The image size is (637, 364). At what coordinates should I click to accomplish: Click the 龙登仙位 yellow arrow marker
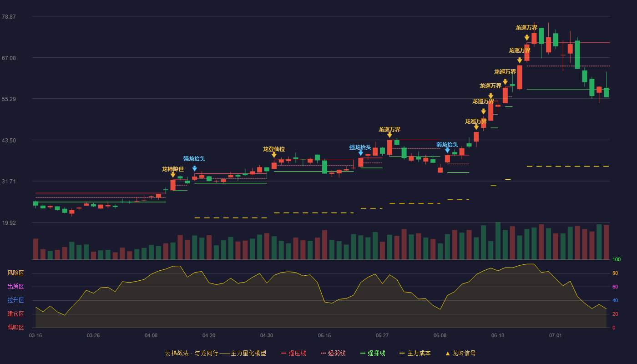[x=274, y=155]
